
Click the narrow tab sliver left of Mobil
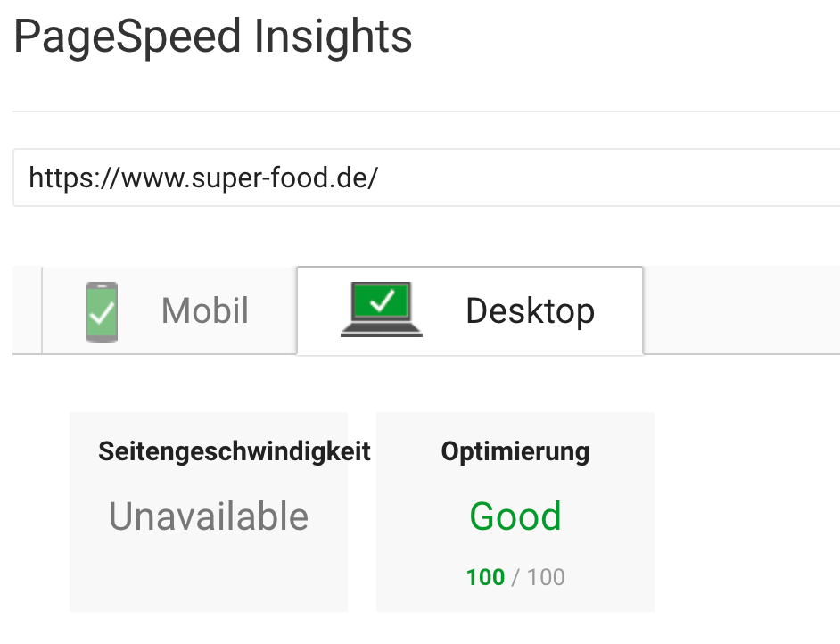28,310
